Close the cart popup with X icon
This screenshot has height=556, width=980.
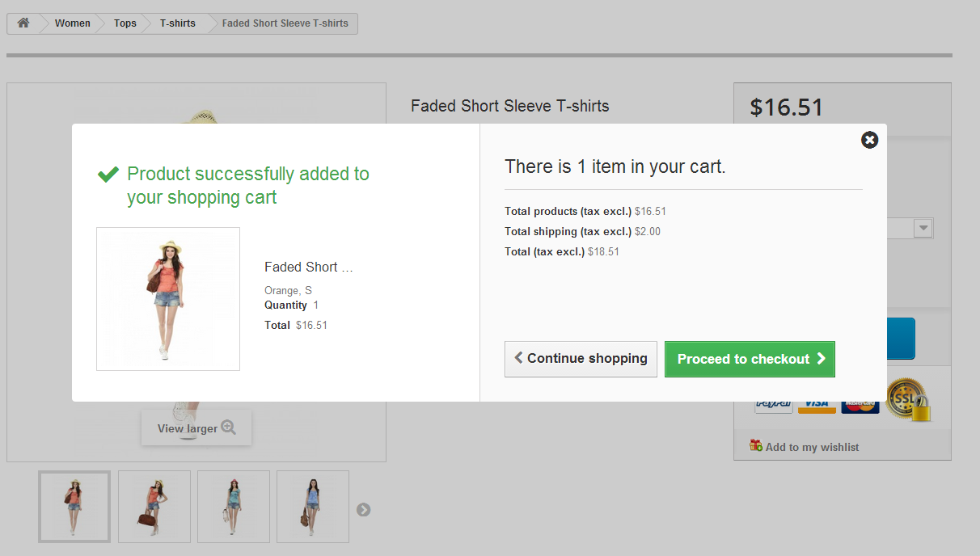click(869, 140)
